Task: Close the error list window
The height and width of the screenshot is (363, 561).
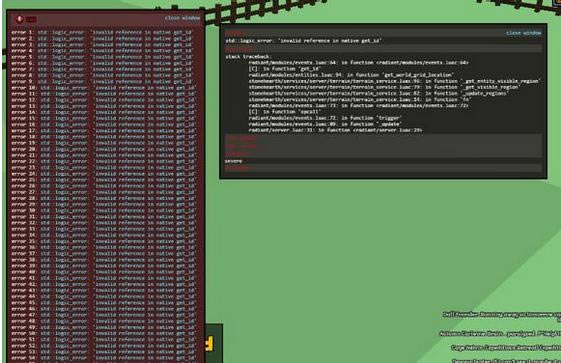Action: pyautogui.click(x=182, y=18)
